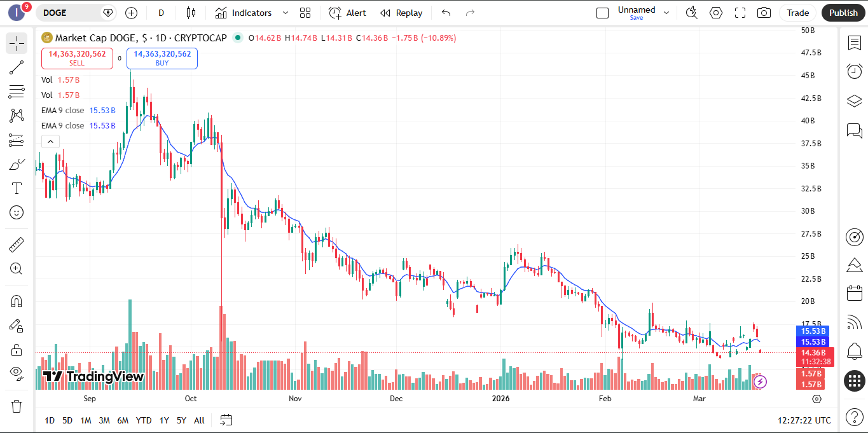The height and width of the screenshot is (433, 868).
Task: Activate the zoom in tool
Action: (x=17, y=268)
